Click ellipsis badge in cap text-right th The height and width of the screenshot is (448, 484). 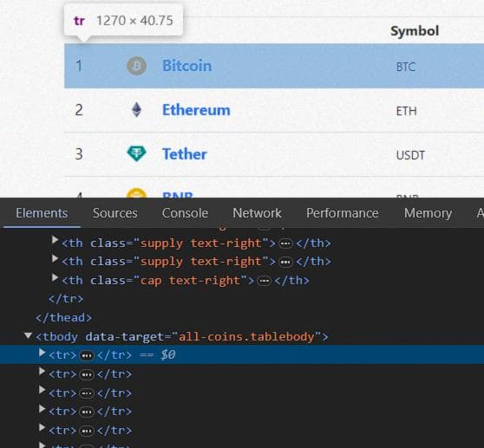tap(264, 281)
